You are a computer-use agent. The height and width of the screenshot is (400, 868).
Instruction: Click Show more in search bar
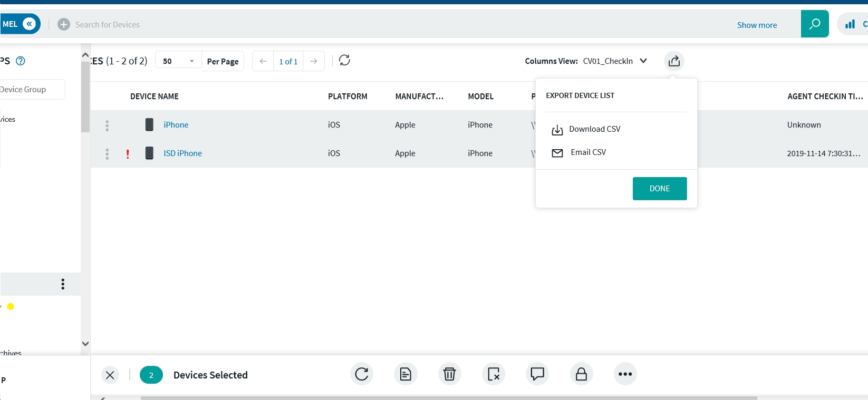point(757,25)
